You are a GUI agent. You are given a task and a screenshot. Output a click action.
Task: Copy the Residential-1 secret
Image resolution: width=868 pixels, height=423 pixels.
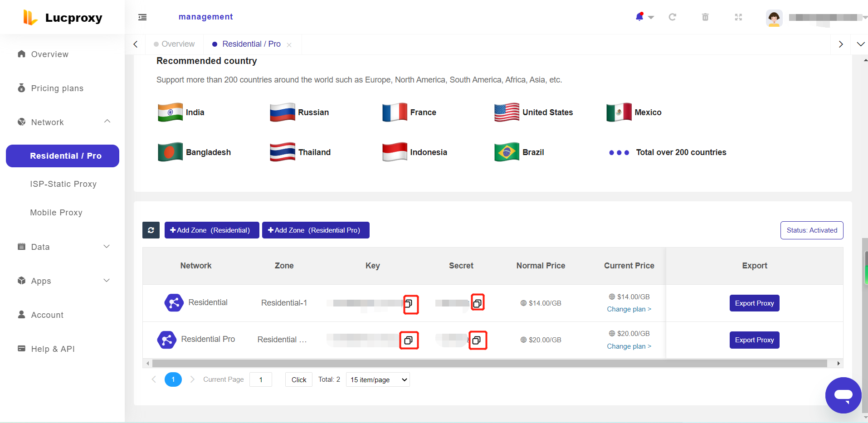477,303
